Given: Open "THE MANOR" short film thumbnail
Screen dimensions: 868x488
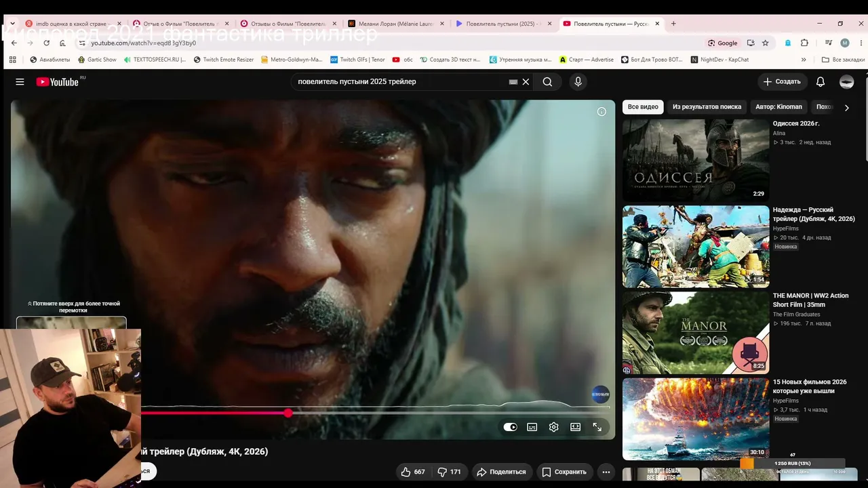Looking at the screenshot, I should [696, 332].
